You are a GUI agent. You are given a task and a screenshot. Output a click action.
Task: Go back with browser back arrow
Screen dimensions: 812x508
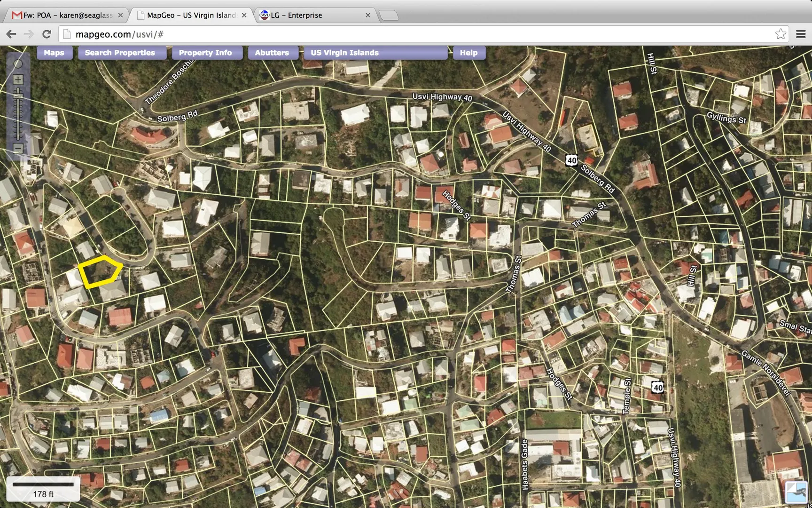[x=11, y=34]
